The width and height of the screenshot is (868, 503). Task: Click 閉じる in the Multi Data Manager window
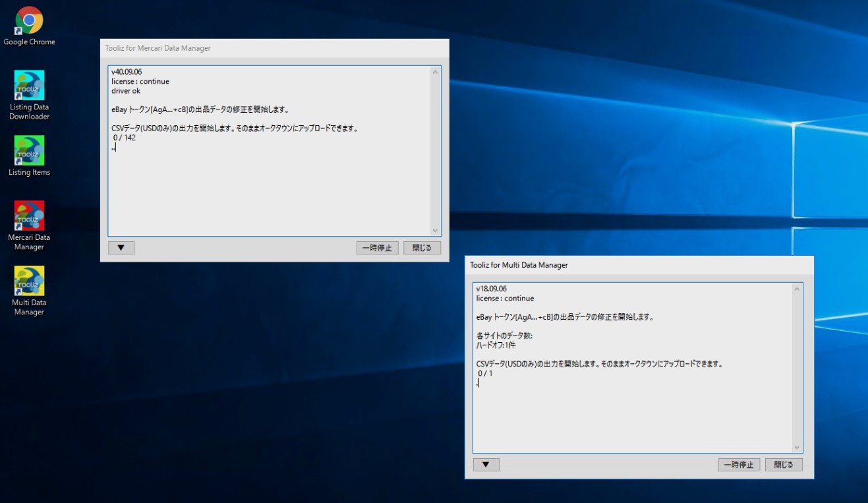[x=784, y=465]
